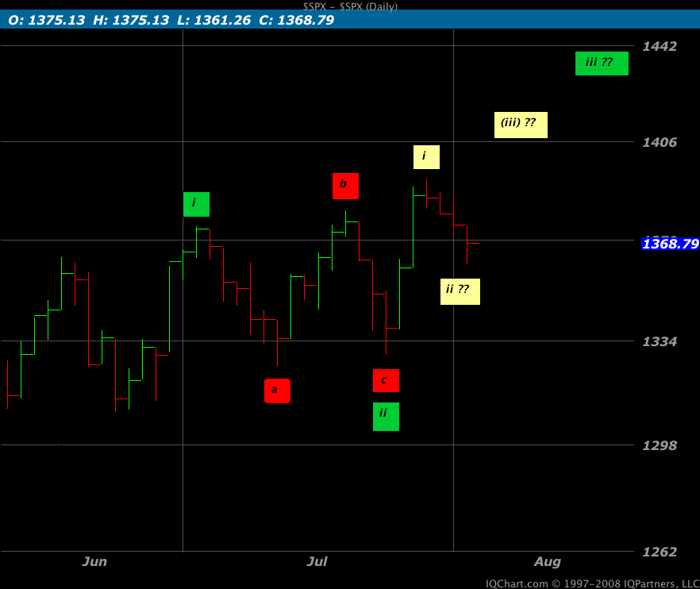Select the red 'b' wave label
The image size is (700, 589).
coord(345,186)
